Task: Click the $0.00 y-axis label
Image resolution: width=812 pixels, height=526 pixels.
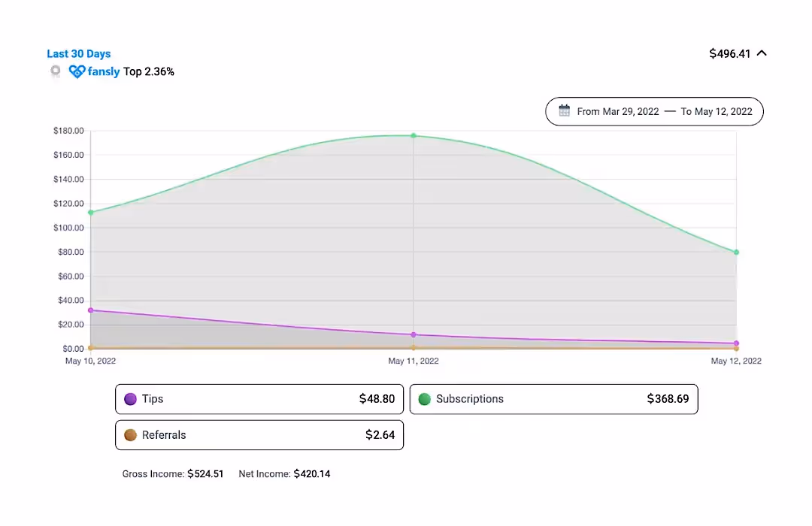Action: pyautogui.click(x=73, y=349)
